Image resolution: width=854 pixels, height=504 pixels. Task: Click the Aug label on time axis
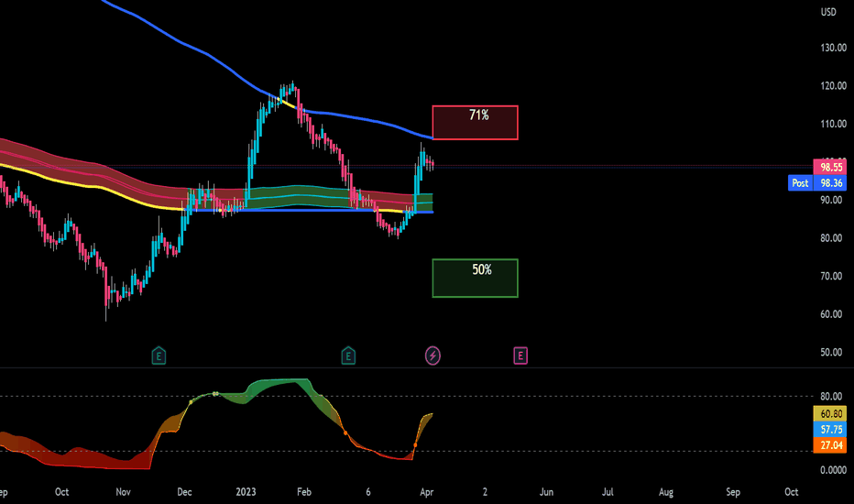pyautogui.click(x=665, y=492)
